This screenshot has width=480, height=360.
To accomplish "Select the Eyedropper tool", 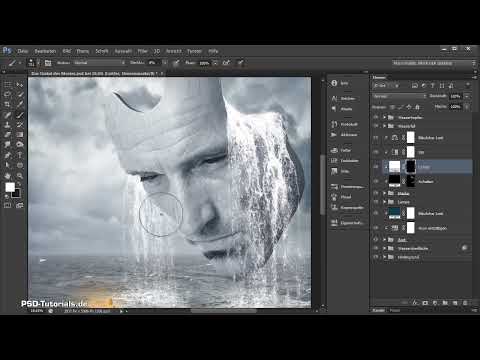I will 20,105.
